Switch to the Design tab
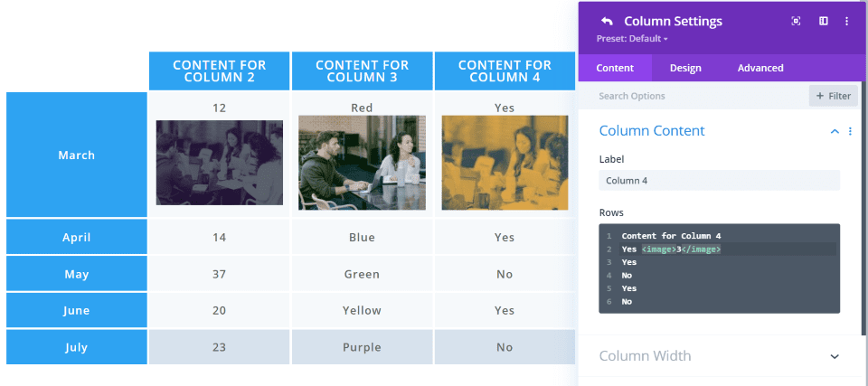 (685, 68)
